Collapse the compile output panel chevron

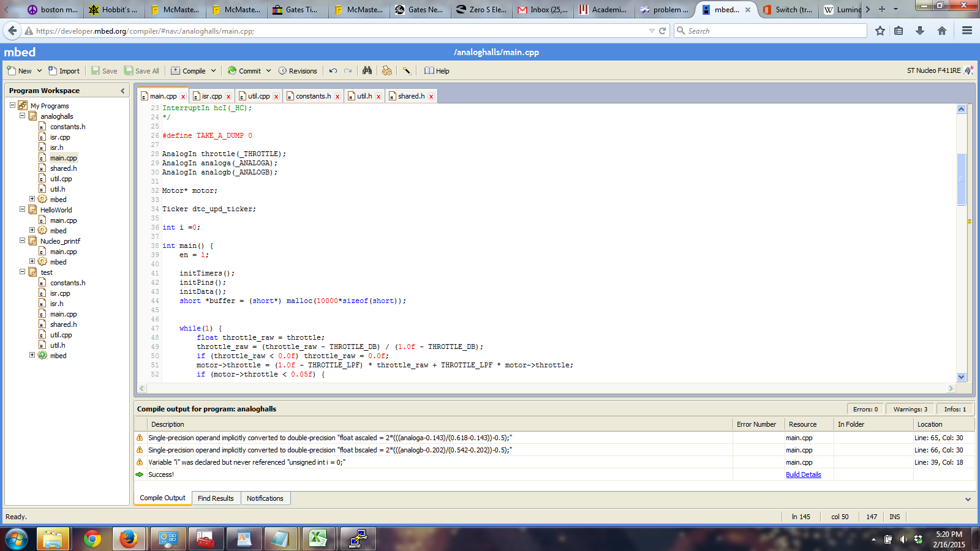tap(968, 499)
